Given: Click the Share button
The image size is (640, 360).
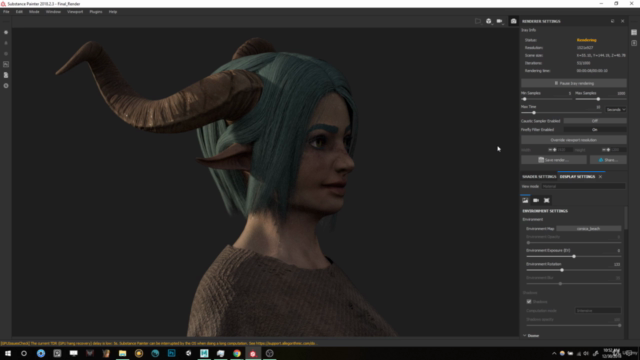Looking at the screenshot, I should [x=608, y=160].
